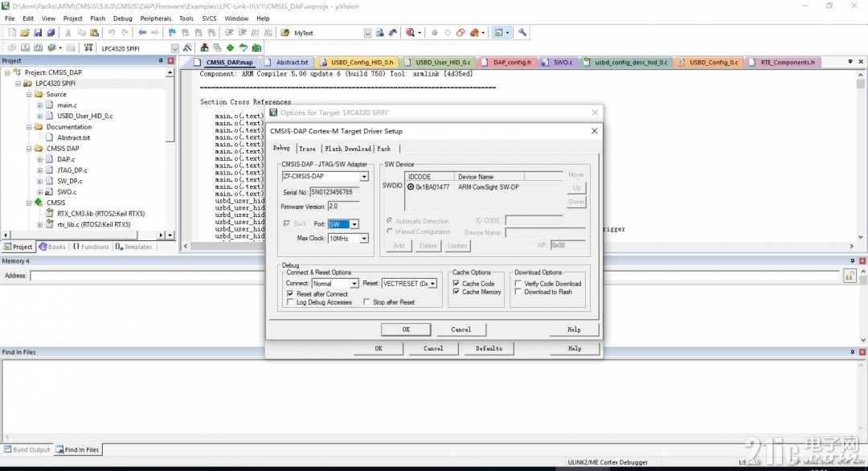
Task: Toggle the Cache Memory checkbox
Action: tap(457, 292)
